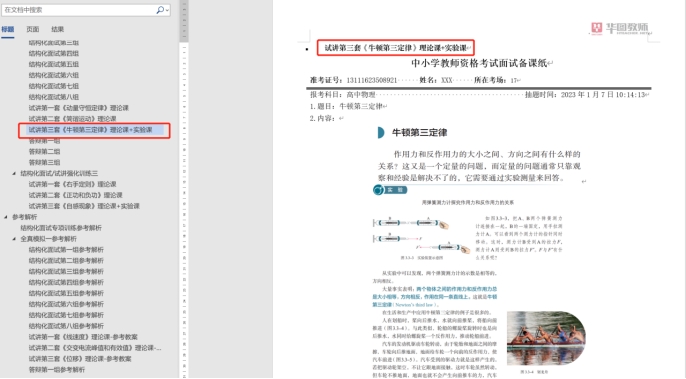Click the search magnifier icon
686x379 pixels.
point(160,10)
